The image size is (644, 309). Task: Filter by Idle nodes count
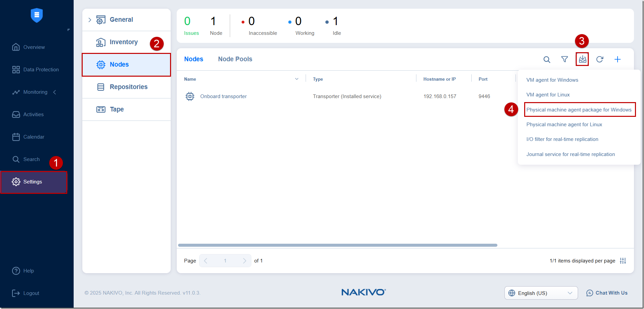(333, 26)
